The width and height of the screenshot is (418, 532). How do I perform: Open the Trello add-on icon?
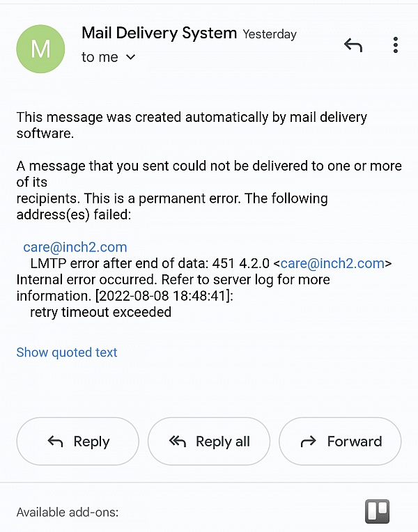click(377, 511)
